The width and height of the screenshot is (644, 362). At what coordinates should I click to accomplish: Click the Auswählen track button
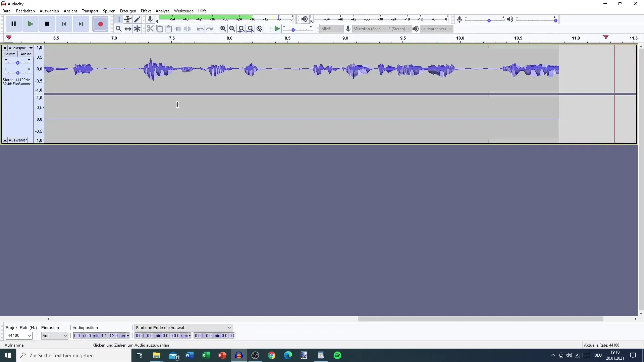18,140
